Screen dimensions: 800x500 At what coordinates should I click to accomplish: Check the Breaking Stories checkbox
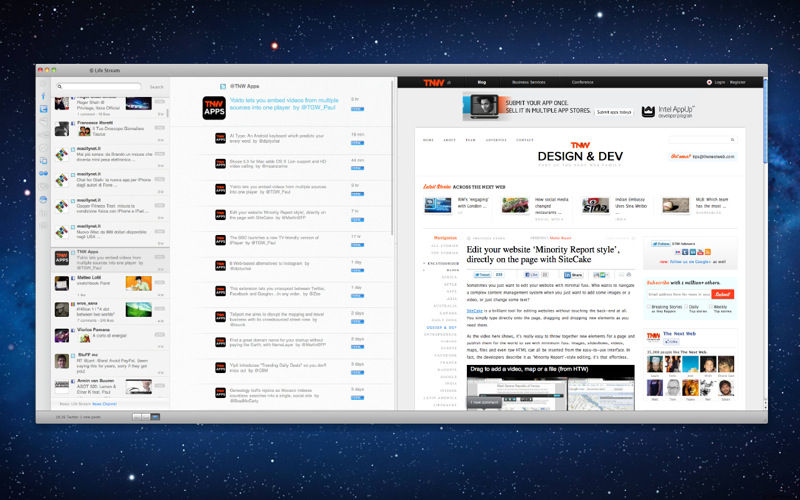[x=649, y=307]
